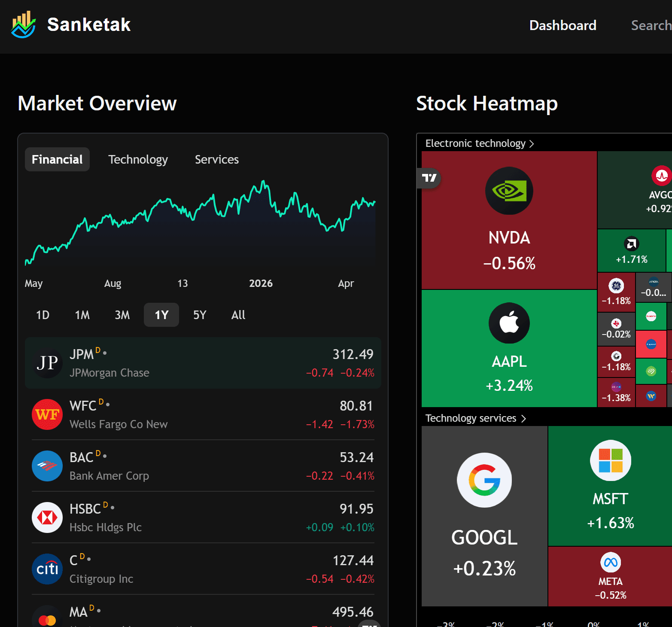This screenshot has height=627, width=672.
Task: Click the Sanketak brand name
Action: click(x=89, y=24)
